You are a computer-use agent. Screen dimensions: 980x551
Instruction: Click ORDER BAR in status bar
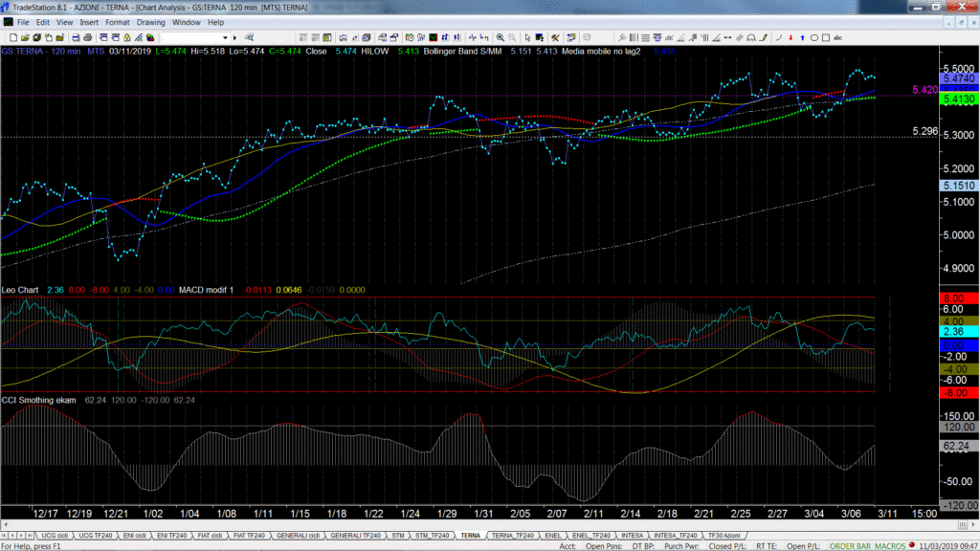pos(850,546)
